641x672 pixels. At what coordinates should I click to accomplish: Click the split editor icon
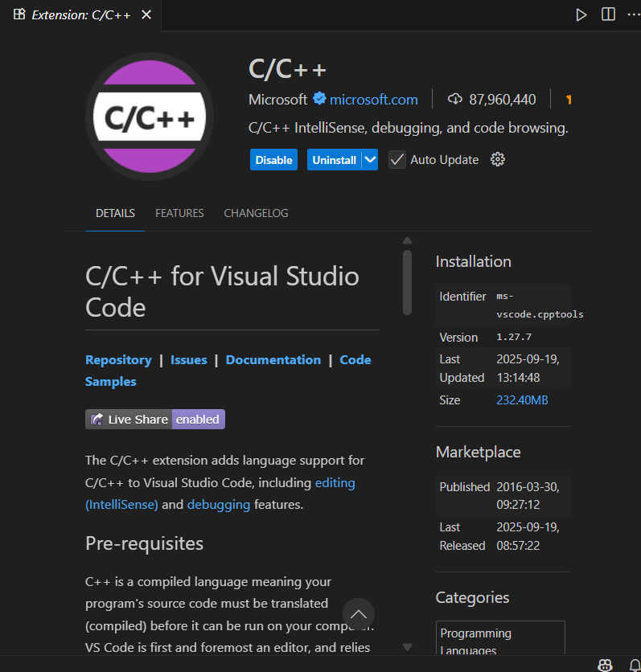(x=608, y=15)
